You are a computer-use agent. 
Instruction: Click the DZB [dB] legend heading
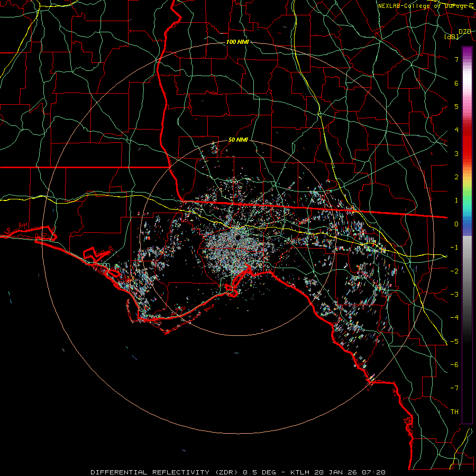click(x=458, y=34)
